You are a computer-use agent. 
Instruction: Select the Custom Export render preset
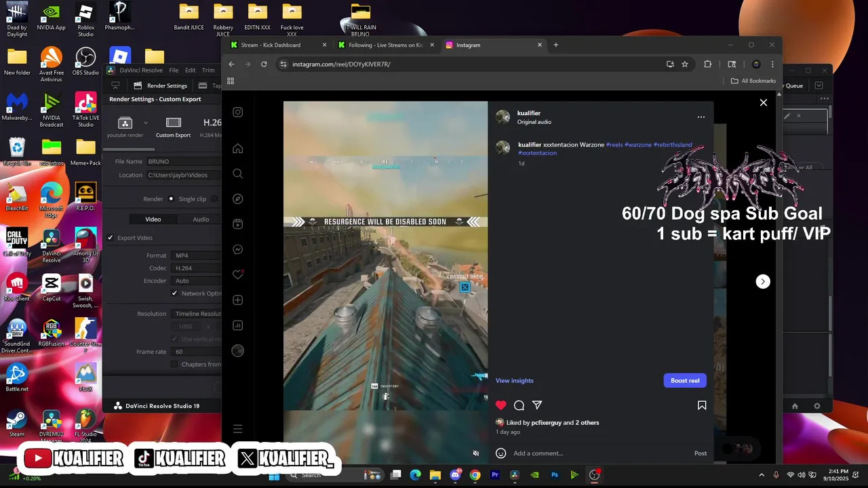(173, 126)
